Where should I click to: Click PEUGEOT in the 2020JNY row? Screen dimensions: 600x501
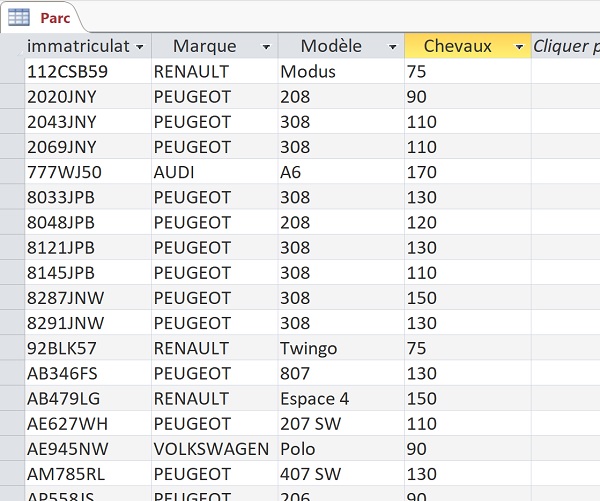pos(215,96)
